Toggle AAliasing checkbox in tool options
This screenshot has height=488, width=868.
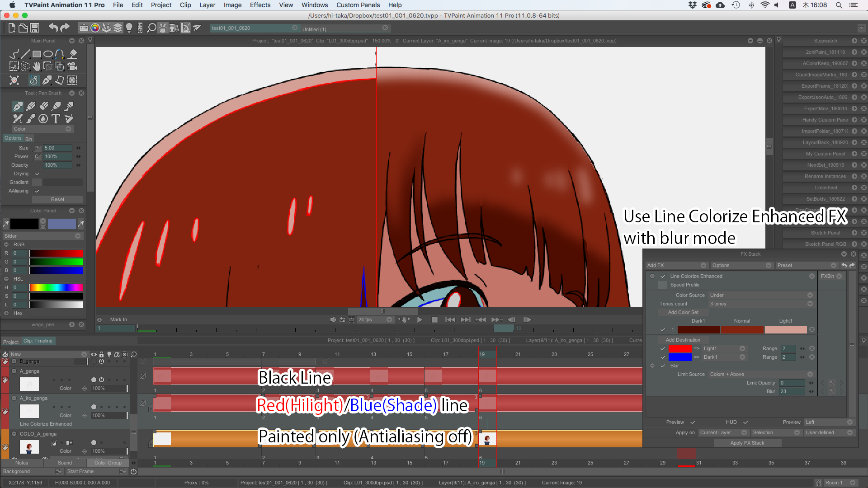pos(37,191)
